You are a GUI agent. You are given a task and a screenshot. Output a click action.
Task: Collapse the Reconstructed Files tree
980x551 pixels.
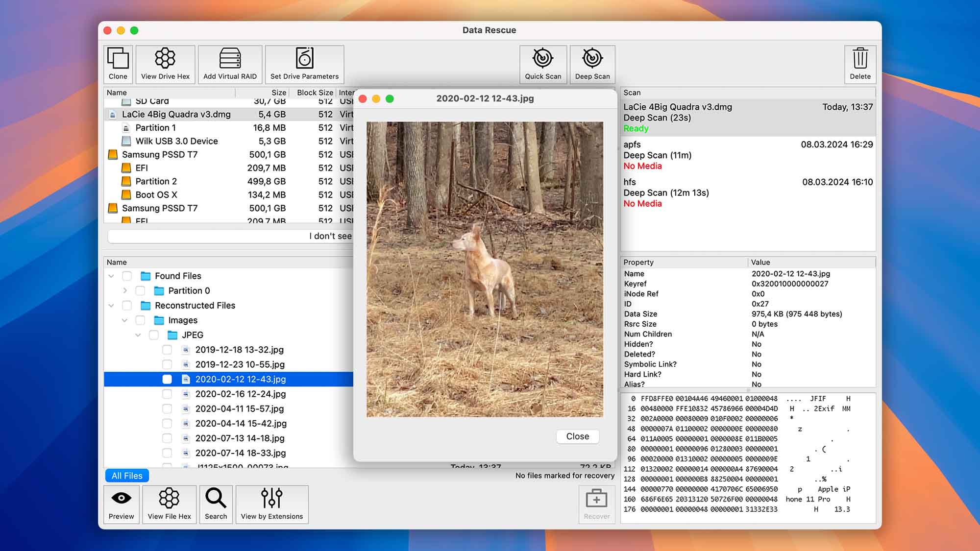tap(111, 306)
